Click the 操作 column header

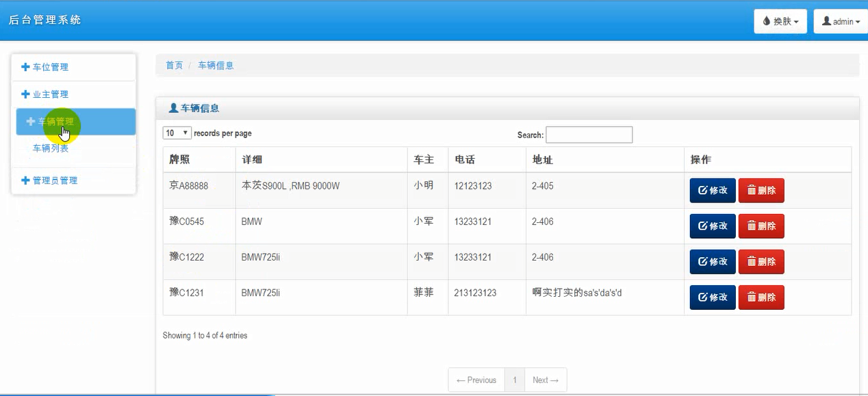(x=767, y=159)
